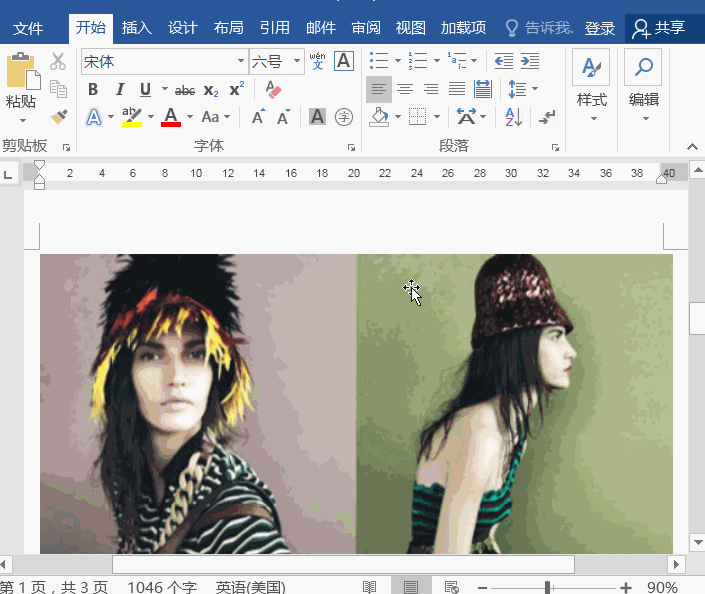Screen dimensions: 705x594
Task: Switch to Read Mode view in status bar
Action: click(x=370, y=587)
